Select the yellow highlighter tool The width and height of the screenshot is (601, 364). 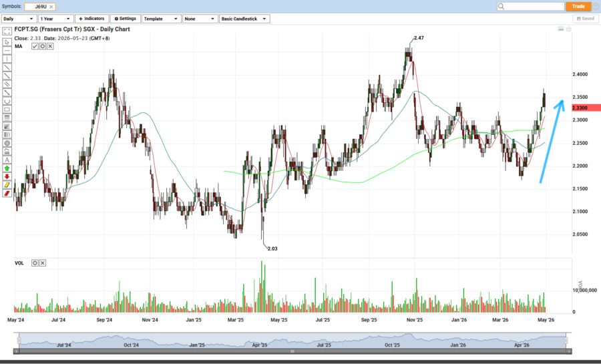[x=7, y=185]
